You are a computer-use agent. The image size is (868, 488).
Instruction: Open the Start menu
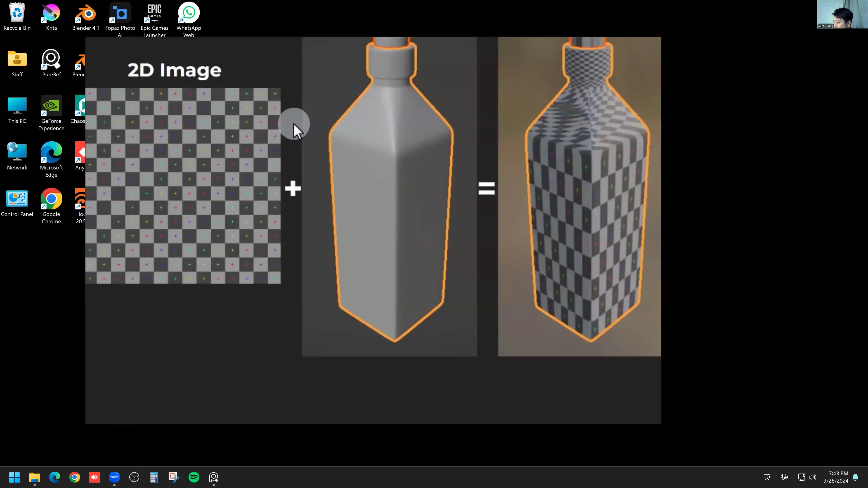14,477
